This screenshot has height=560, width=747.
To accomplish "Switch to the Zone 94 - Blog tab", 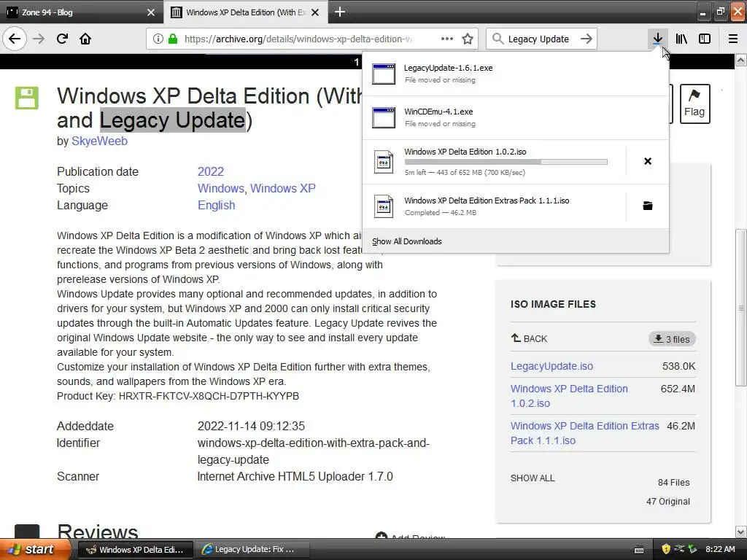I will click(x=82, y=12).
